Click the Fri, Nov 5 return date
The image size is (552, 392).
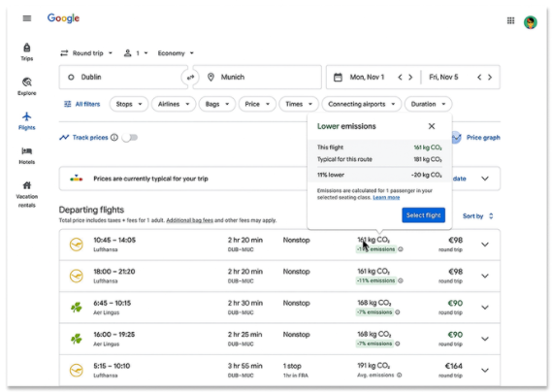(443, 77)
